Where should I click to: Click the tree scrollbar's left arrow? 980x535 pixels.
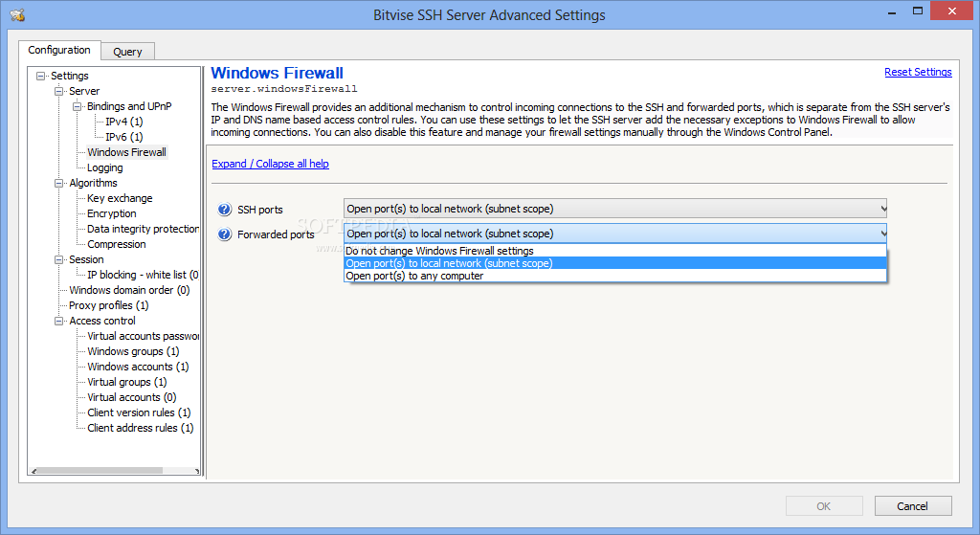click(33, 471)
